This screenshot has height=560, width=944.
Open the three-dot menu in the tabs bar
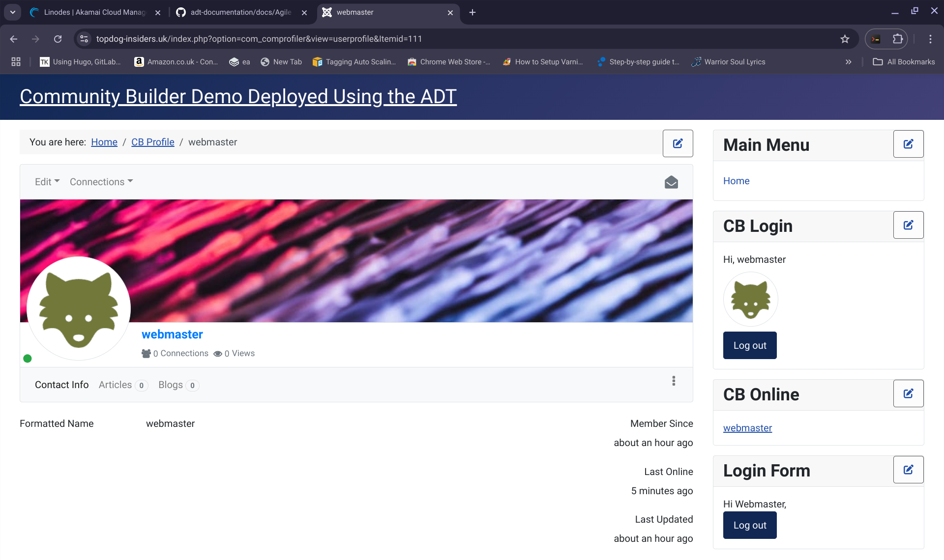pyautogui.click(x=674, y=381)
